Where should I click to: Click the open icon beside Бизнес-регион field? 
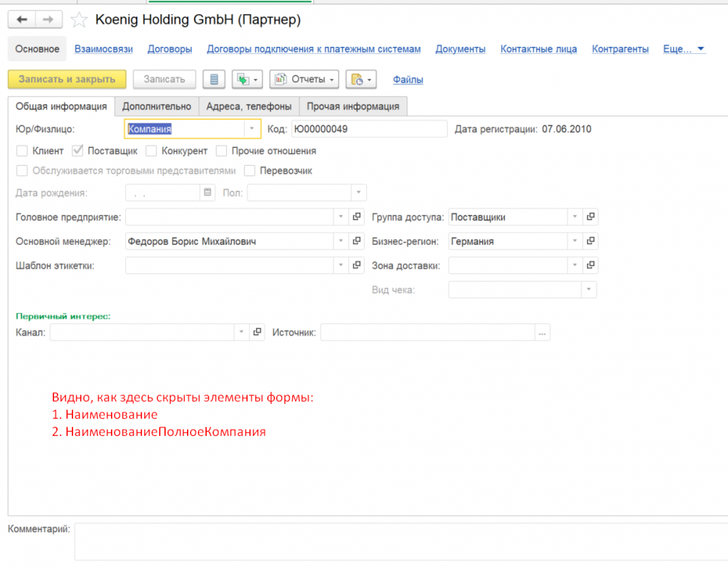click(x=590, y=242)
